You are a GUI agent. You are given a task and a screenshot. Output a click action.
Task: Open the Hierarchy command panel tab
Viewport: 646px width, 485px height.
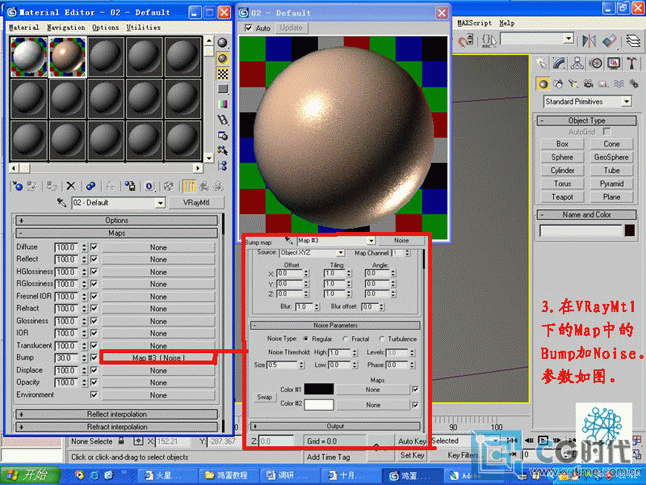577,63
